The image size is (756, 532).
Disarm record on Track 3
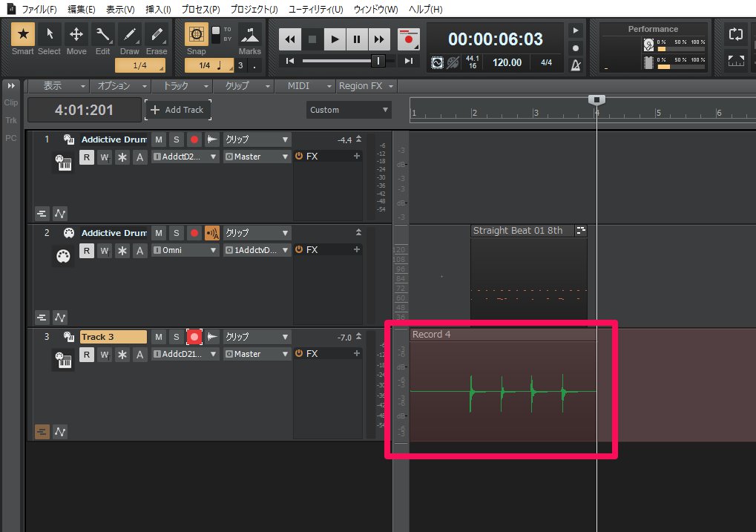pos(194,337)
